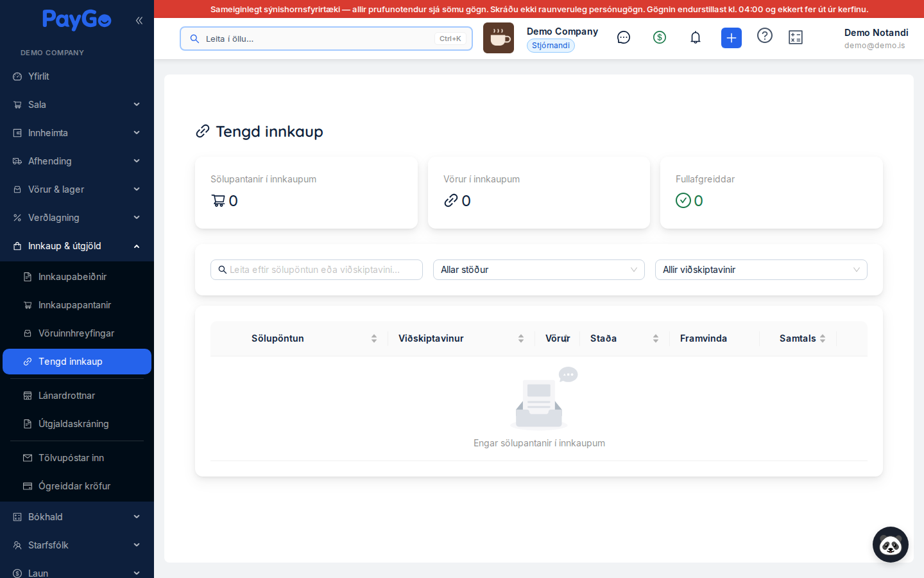Expand the Vörur & lager section
Image resolution: width=924 pixels, height=578 pixels.
click(x=77, y=189)
